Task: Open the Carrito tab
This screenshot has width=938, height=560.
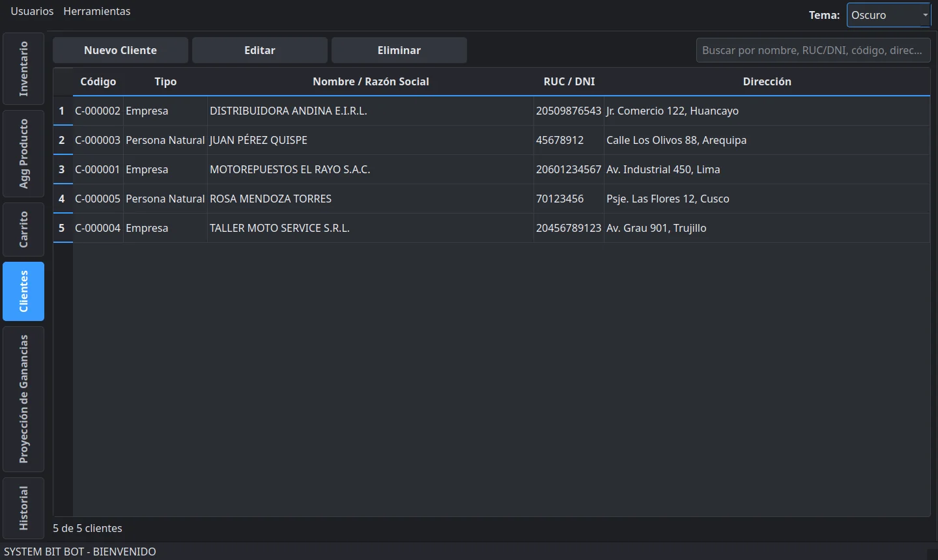Action: coord(23,229)
